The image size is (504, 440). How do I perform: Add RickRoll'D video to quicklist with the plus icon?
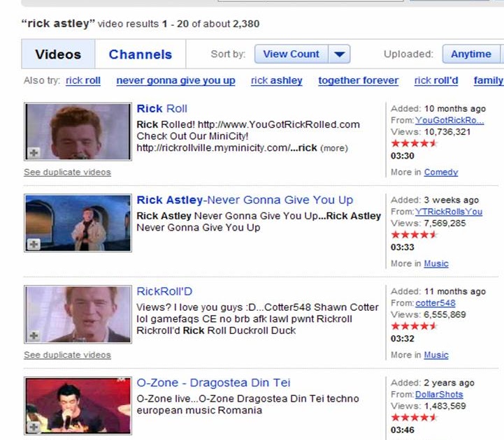pos(34,336)
